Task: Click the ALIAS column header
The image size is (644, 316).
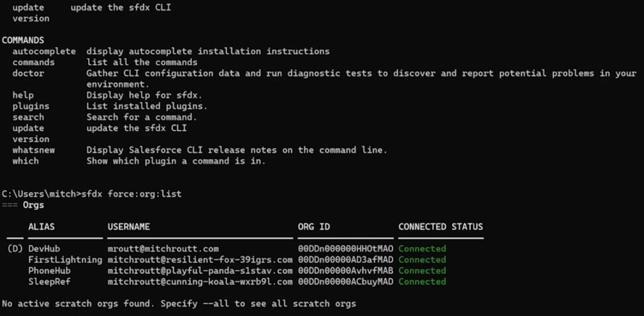Action: pyautogui.click(x=42, y=227)
